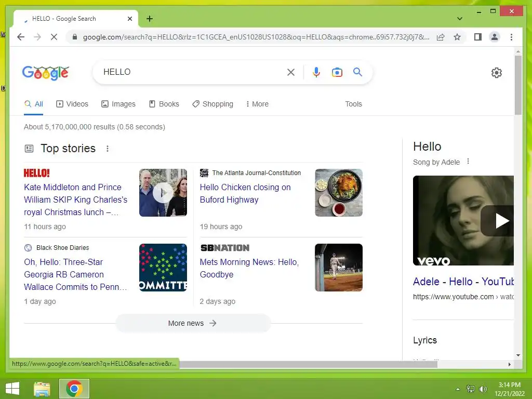Click Chrome icon in taskbar

click(74, 389)
